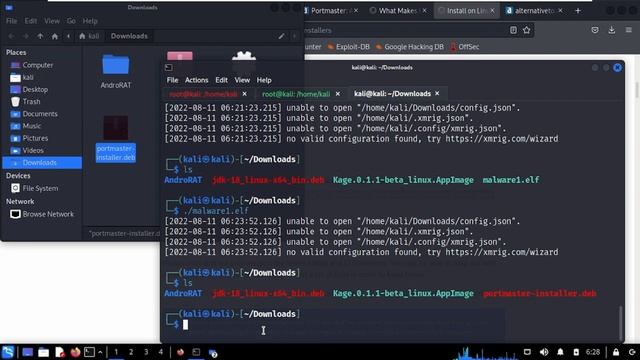Go to home folder via toolbar home icon
Screen dimensions: 640x360
[55, 36]
